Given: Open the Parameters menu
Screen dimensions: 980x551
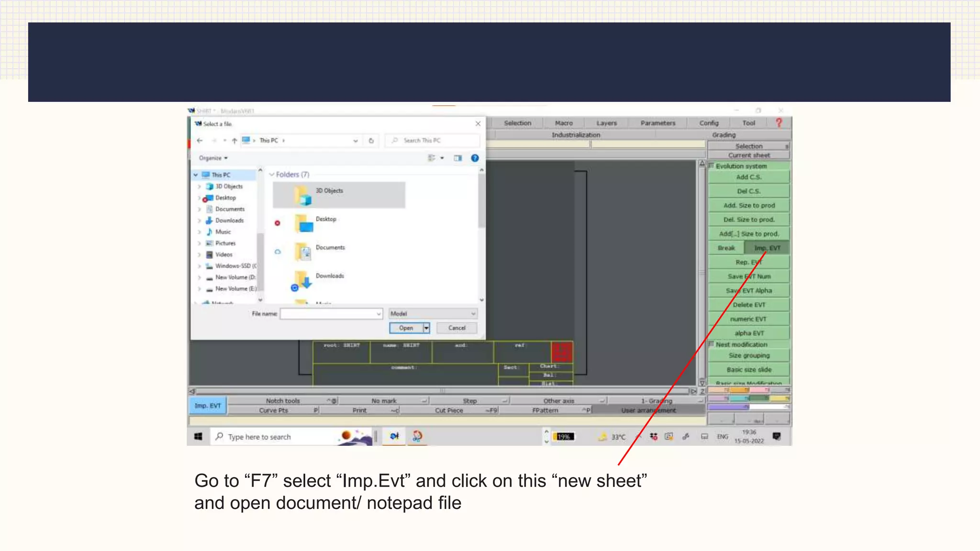Looking at the screenshot, I should pos(657,123).
